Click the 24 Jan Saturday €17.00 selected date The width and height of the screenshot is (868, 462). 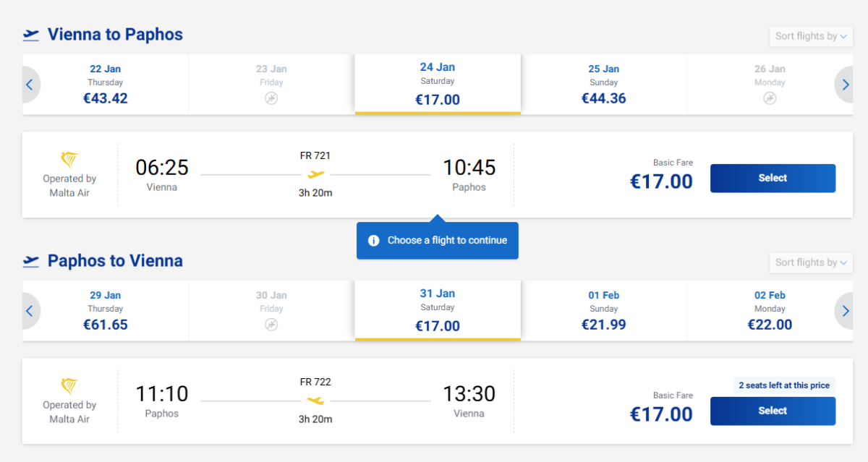438,85
